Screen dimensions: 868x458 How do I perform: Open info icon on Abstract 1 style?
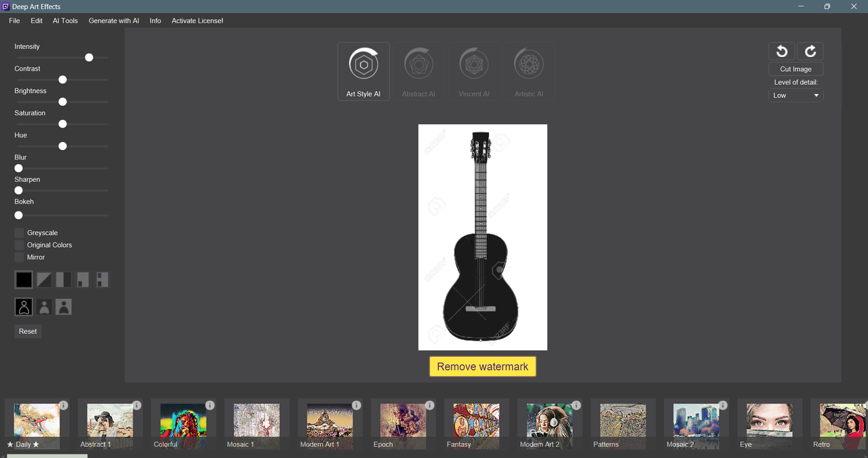137,405
